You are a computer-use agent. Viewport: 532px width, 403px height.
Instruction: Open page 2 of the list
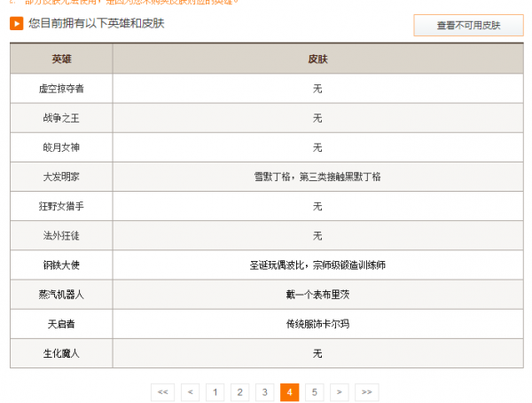(240, 392)
